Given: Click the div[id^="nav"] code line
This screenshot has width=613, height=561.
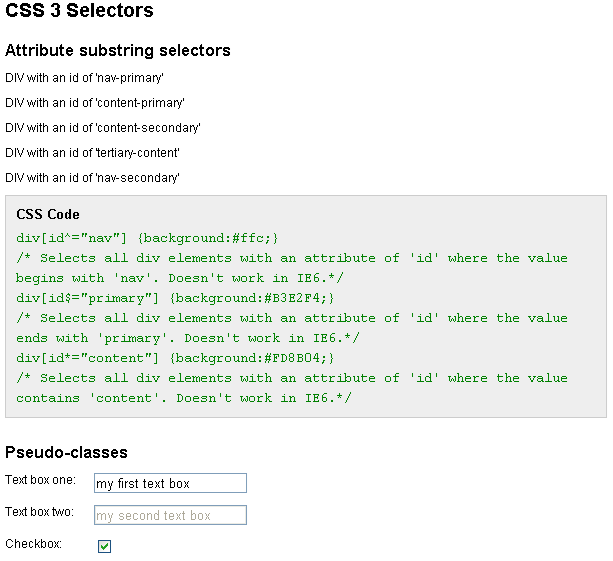Looking at the screenshot, I should pyautogui.click(x=147, y=238).
